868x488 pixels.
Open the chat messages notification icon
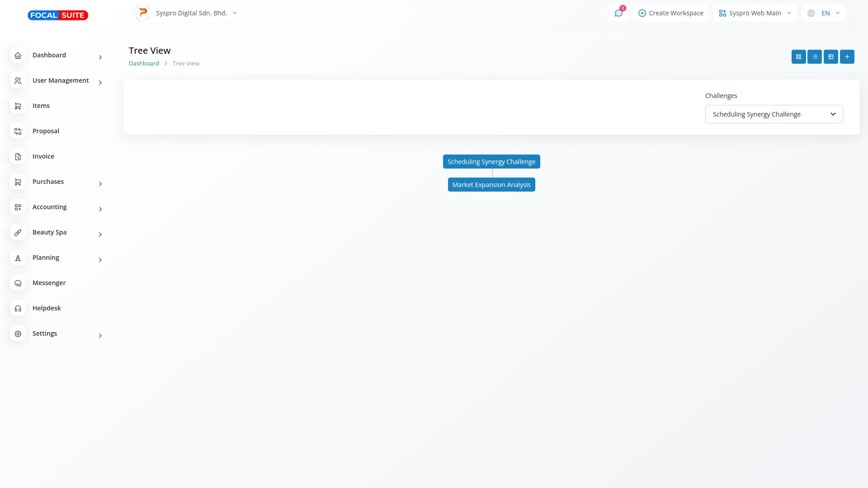coord(618,13)
